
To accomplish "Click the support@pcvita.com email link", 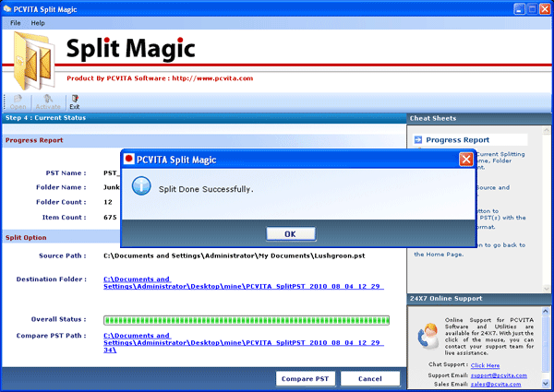I will 492,376.
